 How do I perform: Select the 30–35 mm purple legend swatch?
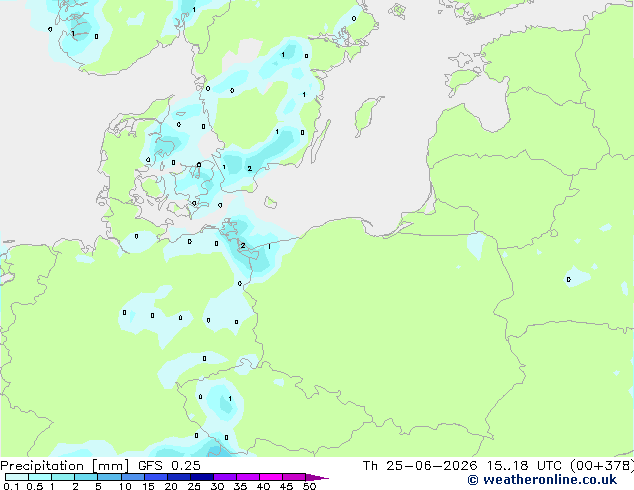pos(224,477)
